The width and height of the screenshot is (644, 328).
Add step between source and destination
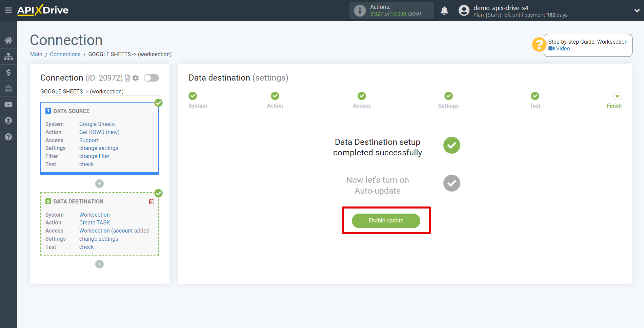point(99,183)
